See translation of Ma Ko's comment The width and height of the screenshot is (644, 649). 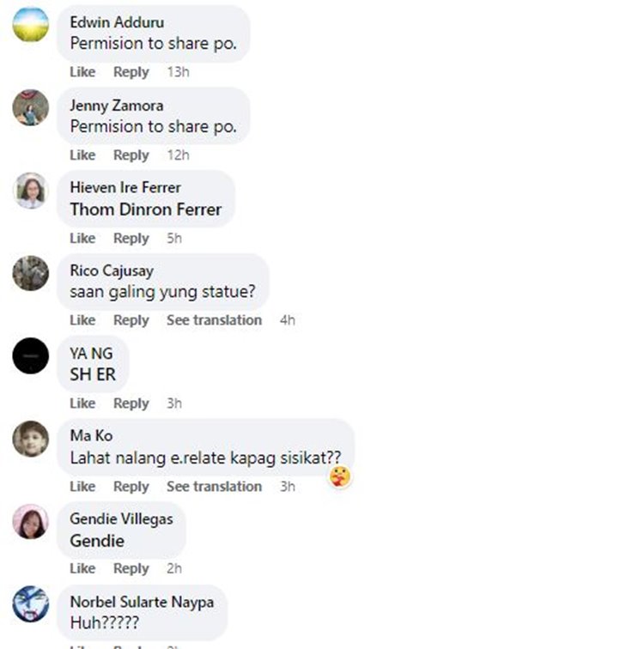click(214, 487)
